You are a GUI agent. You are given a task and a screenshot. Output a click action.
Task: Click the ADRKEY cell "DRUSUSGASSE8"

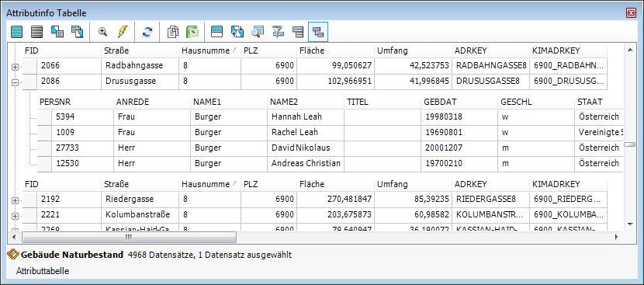pos(490,82)
